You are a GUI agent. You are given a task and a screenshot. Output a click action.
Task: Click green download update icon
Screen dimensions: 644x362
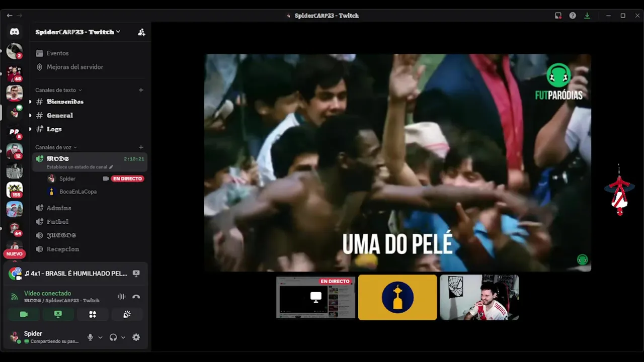[x=587, y=16]
